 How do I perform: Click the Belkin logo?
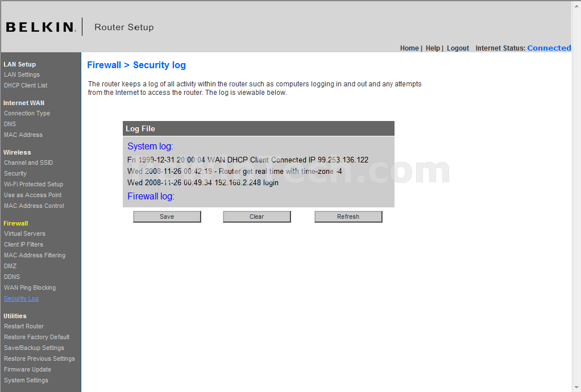point(41,27)
